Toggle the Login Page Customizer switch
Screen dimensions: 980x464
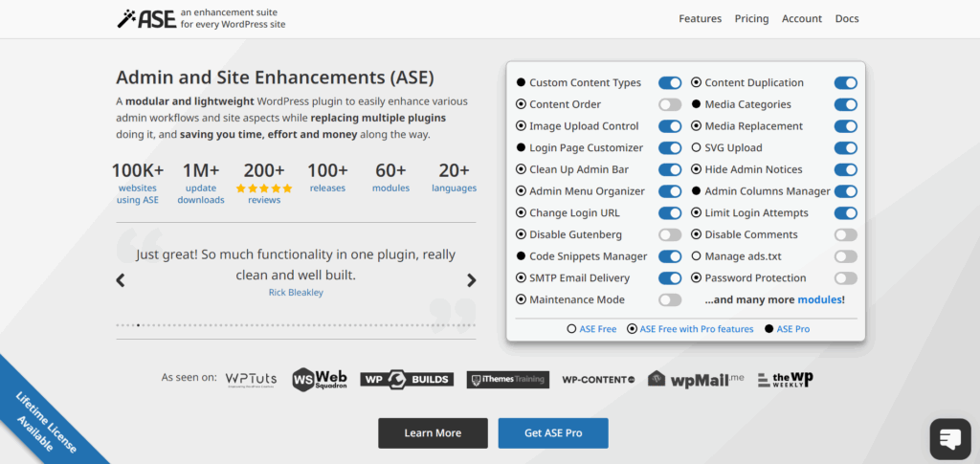[670, 148]
